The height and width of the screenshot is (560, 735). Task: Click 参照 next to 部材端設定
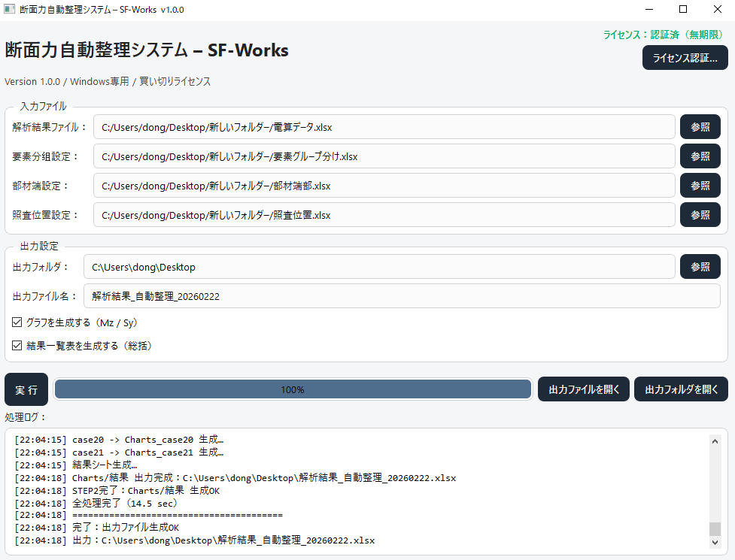point(700,186)
